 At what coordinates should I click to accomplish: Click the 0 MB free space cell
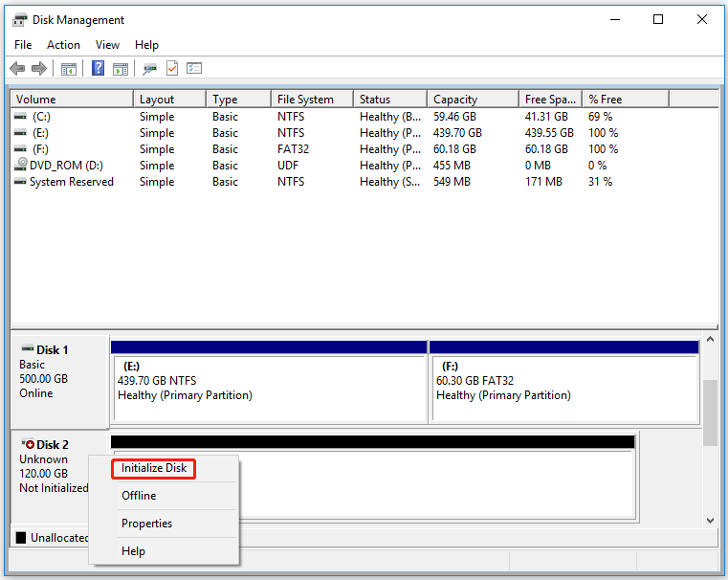tap(538, 166)
